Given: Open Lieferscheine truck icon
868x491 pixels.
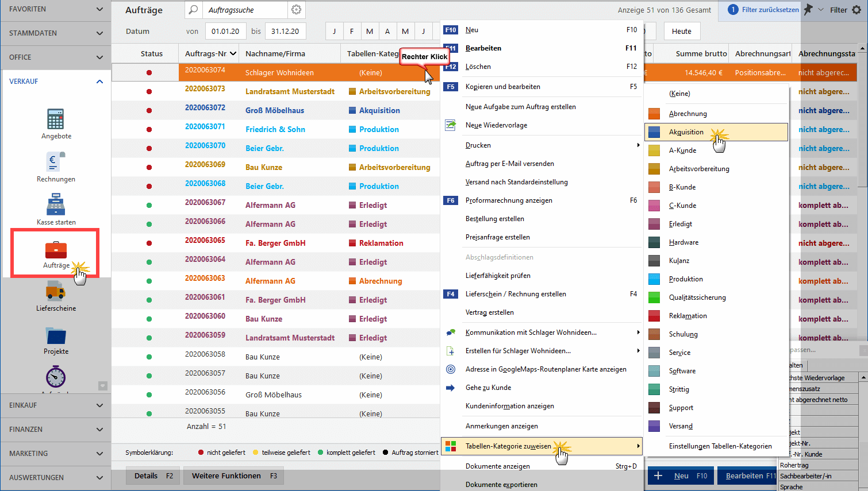Looking at the screenshot, I should tap(56, 291).
